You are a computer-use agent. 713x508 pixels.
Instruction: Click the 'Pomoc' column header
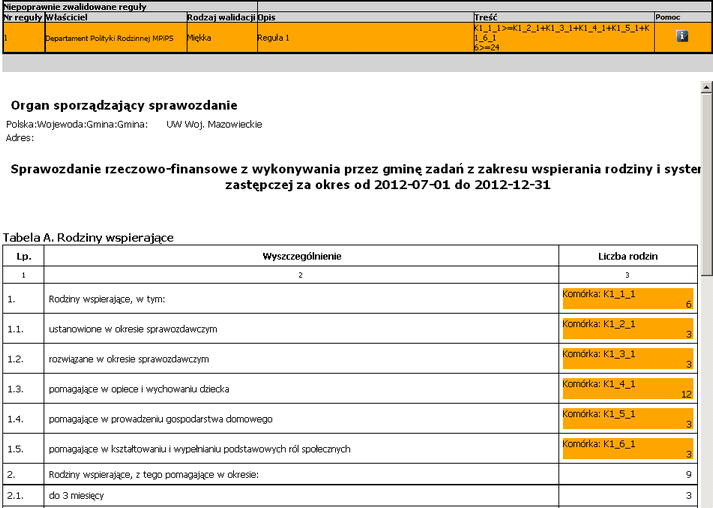click(681, 18)
